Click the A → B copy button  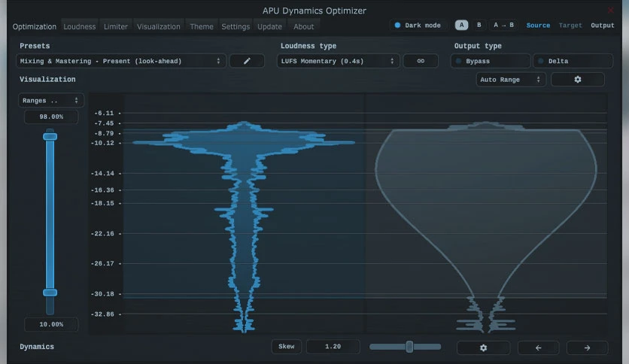[503, 25]
